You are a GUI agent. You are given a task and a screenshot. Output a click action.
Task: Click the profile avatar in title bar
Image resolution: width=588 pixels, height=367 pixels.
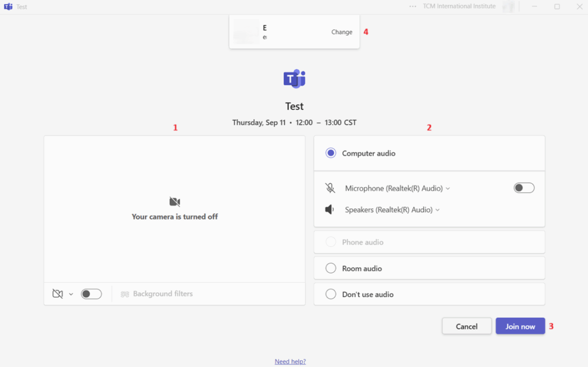point(508,6)
